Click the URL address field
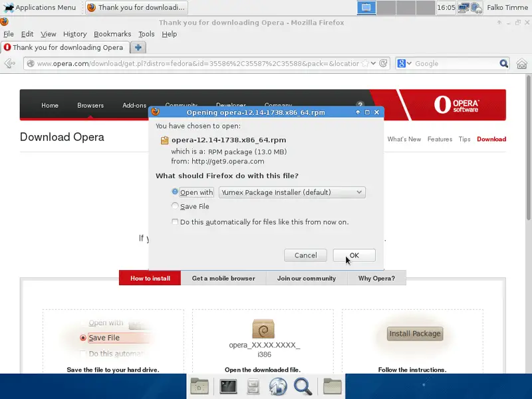This screenshot has width=532, height=399. click(198, 63)
